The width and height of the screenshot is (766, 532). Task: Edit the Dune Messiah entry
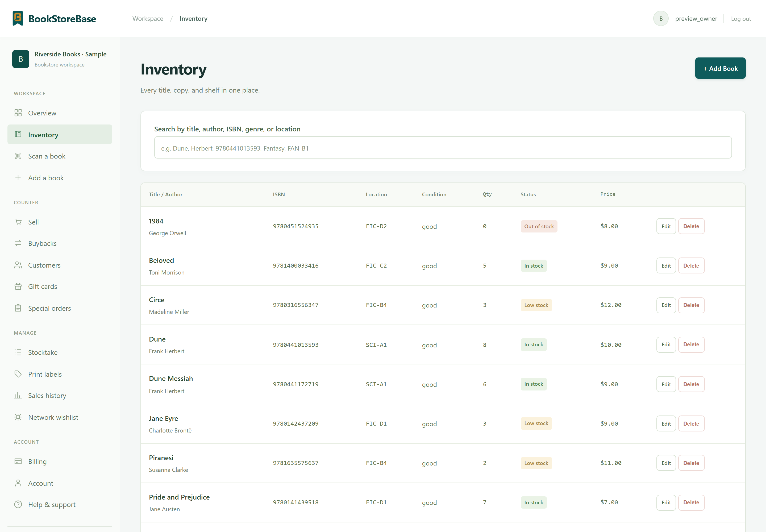666,384
